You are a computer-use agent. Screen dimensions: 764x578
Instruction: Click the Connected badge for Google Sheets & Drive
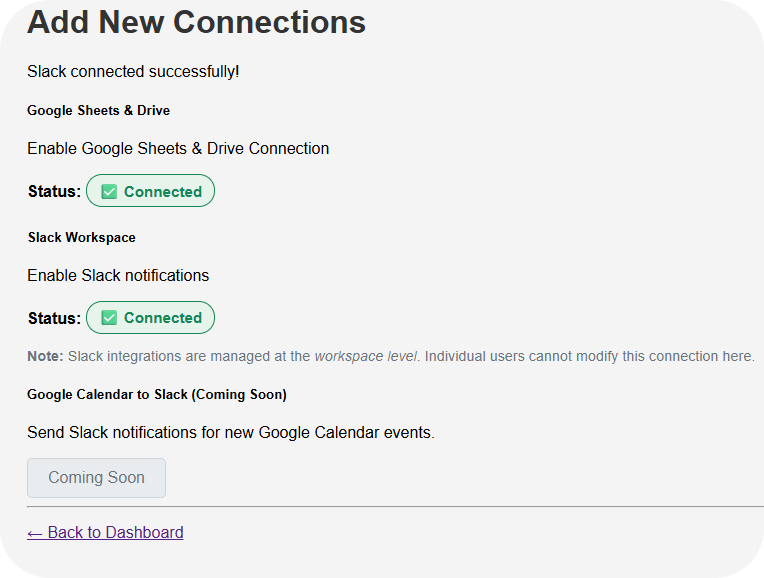(x=151, y=191)
